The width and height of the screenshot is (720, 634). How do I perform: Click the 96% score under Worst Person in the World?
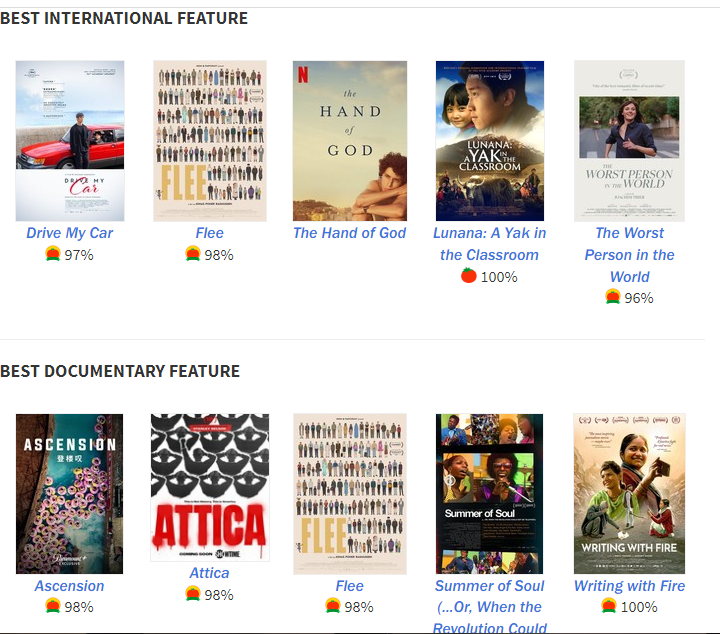pos(639,298)
